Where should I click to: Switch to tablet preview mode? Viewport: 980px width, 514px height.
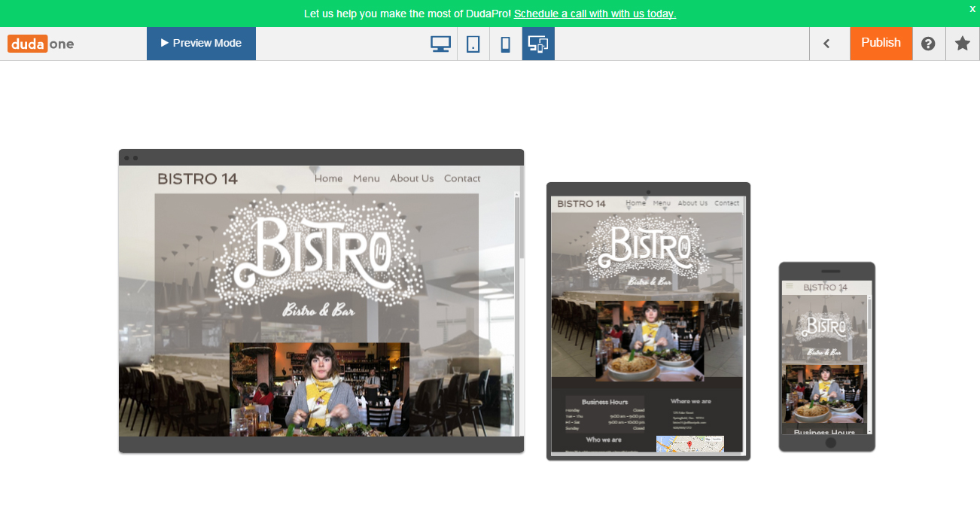click(473, 43)
